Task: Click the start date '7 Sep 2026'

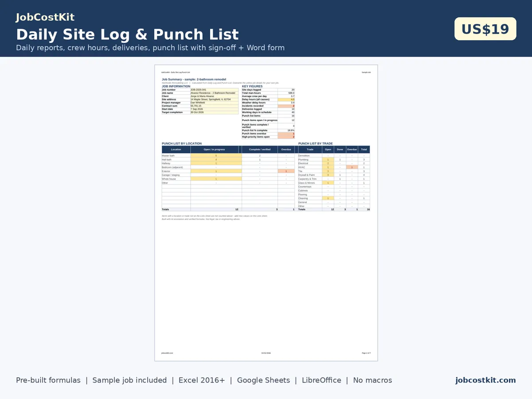Action: point(214,109)
